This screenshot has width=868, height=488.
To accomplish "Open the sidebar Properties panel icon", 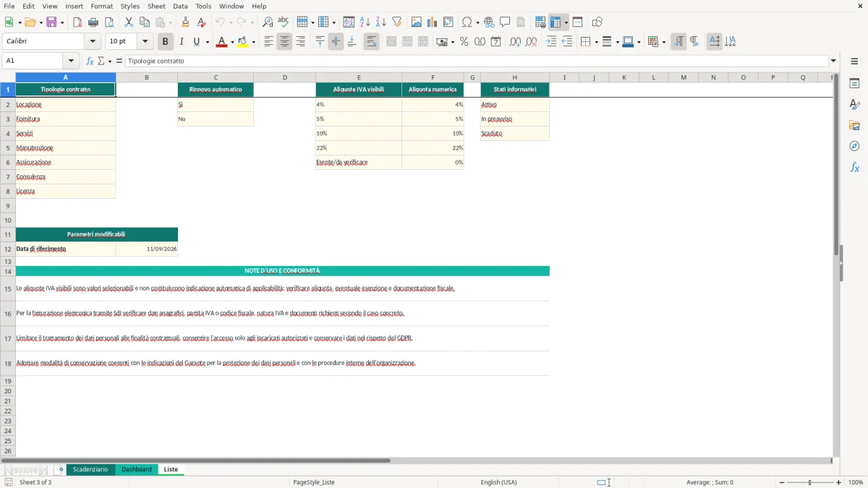I will coord(854,83).
